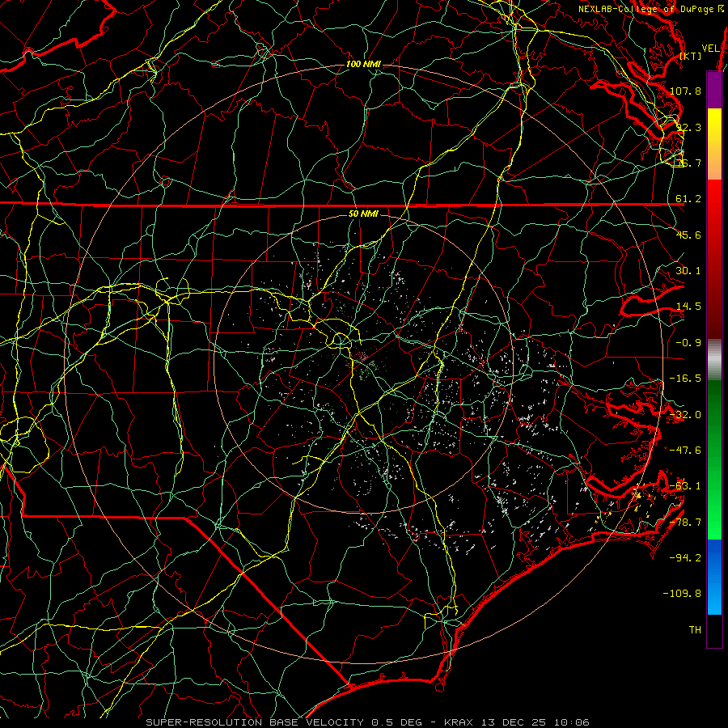Image resolution: width=728 pixels, height=728 pixels.
Task: Click the 50 NMI range ring label
Action: point(363,214)
